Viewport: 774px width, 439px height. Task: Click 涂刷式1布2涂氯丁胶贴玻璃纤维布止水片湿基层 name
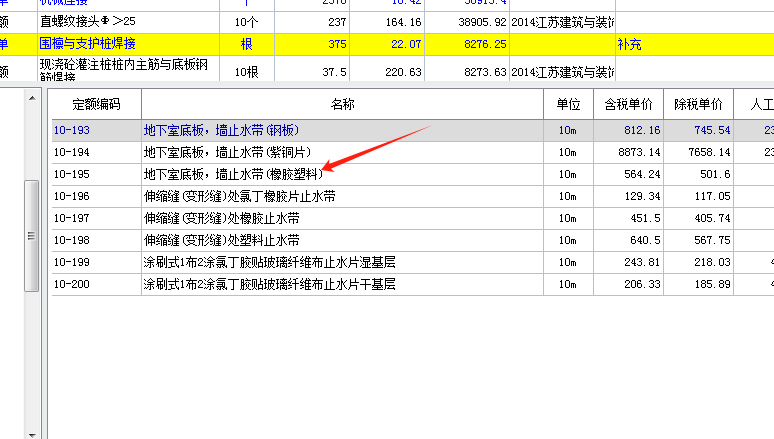(270, 262)
